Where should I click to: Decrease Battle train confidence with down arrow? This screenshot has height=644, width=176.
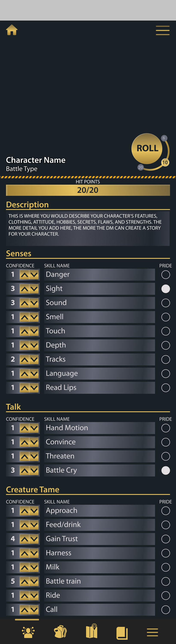(34, 581)
